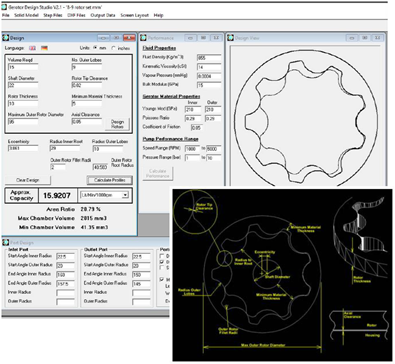Select the English UK flag language icon
Screen dimensions: 395x364
tap(32, 48)
